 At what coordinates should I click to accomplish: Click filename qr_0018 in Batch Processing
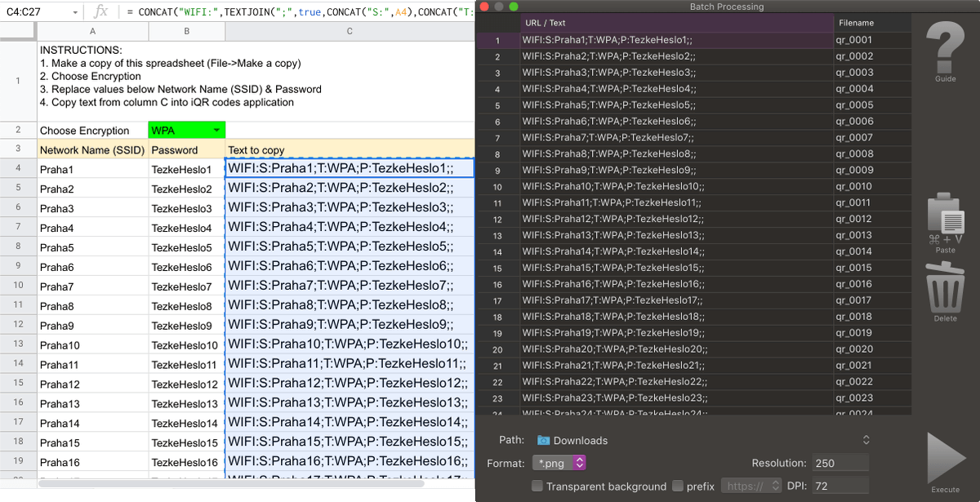(871, 317)
